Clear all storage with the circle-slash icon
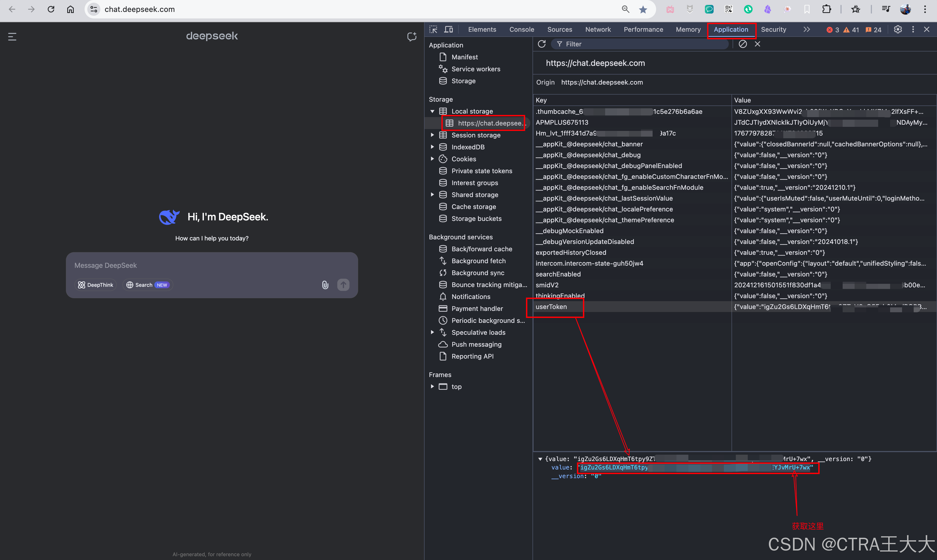 [742, 44]
